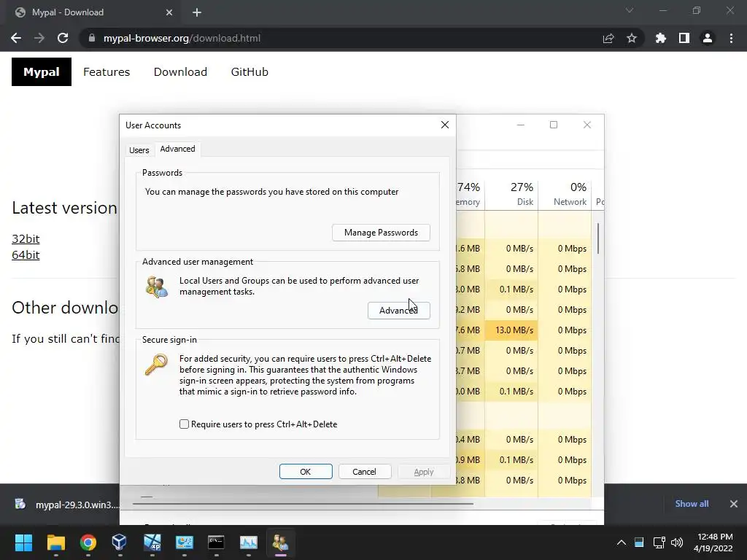The height and width of the screenshot is (560, 747).
Task: Bookmark this page with star icon
Action: point(632,38)
